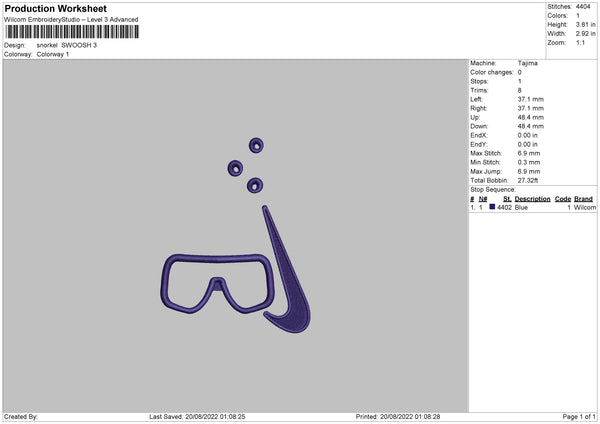Viewport: 600px width, 424px height.
Task: Click the Height value 3.81 in
Action: pos(585,24)
